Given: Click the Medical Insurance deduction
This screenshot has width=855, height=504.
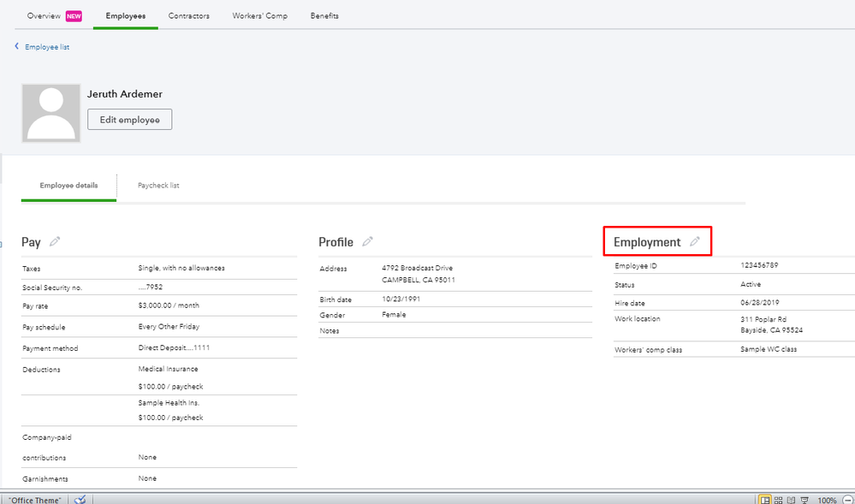Looking at the screenshot, I should pos(168,369).
